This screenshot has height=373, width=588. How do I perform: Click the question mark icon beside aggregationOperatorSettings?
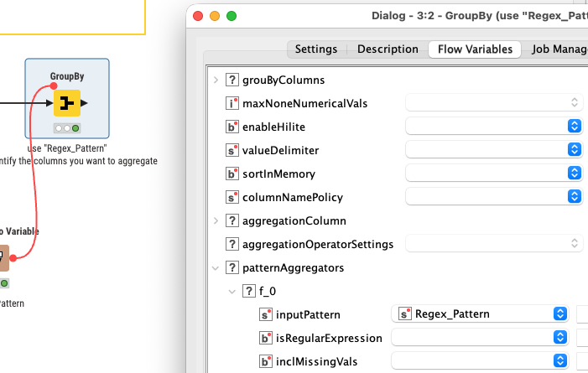pyautogui.click(x=232, y=244)
